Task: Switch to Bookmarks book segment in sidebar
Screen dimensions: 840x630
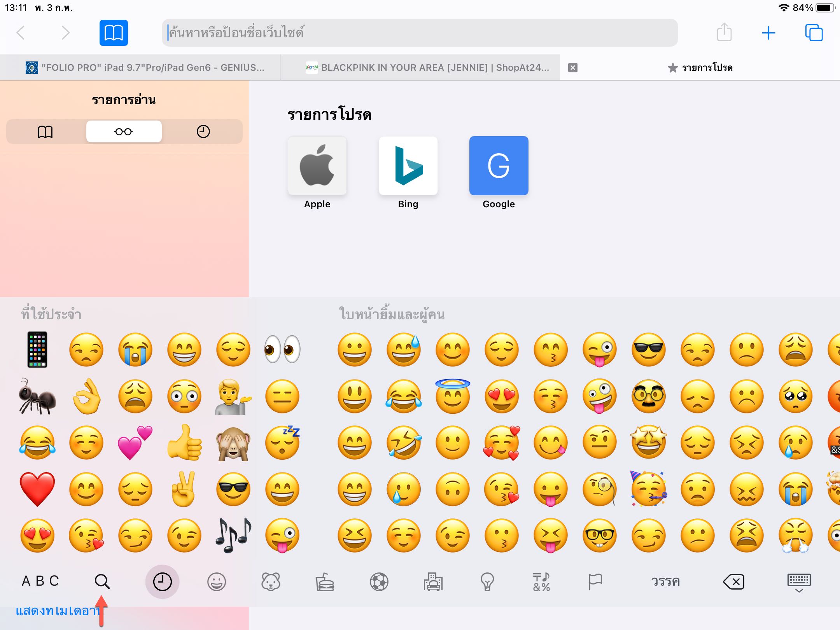Action: [x=45, y=131]
